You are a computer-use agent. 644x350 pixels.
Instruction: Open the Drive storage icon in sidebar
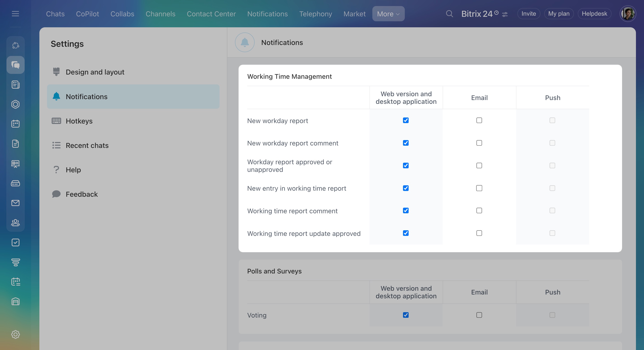click(x=15, y=183)
